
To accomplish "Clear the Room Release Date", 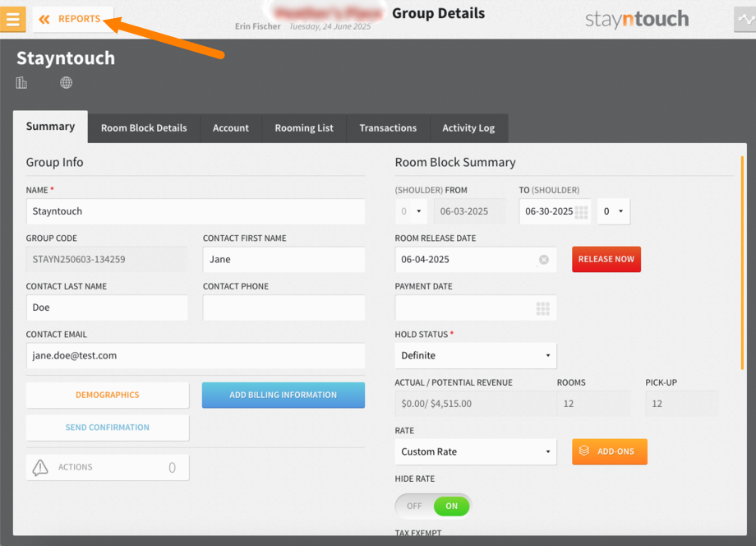I will pos(544,260).
